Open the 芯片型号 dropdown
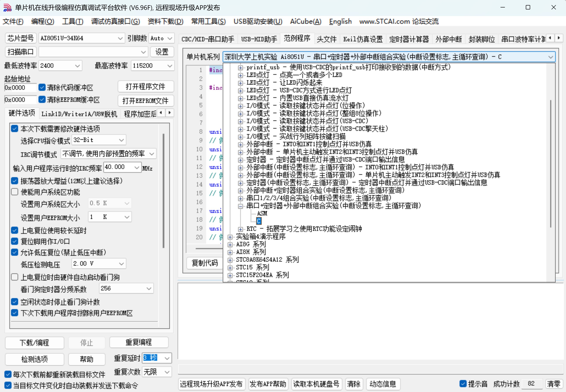 coord(120,38)
